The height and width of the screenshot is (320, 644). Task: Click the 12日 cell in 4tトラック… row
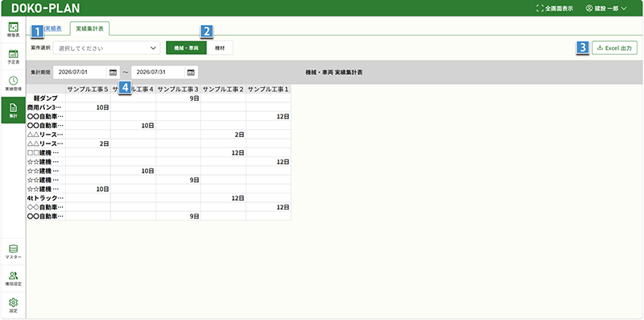click(x=224, y=197)
